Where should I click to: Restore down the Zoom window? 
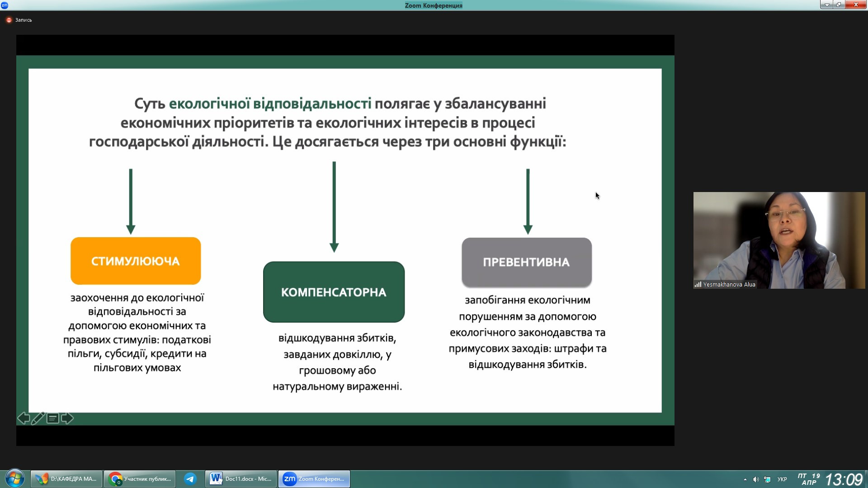point(839,5)
